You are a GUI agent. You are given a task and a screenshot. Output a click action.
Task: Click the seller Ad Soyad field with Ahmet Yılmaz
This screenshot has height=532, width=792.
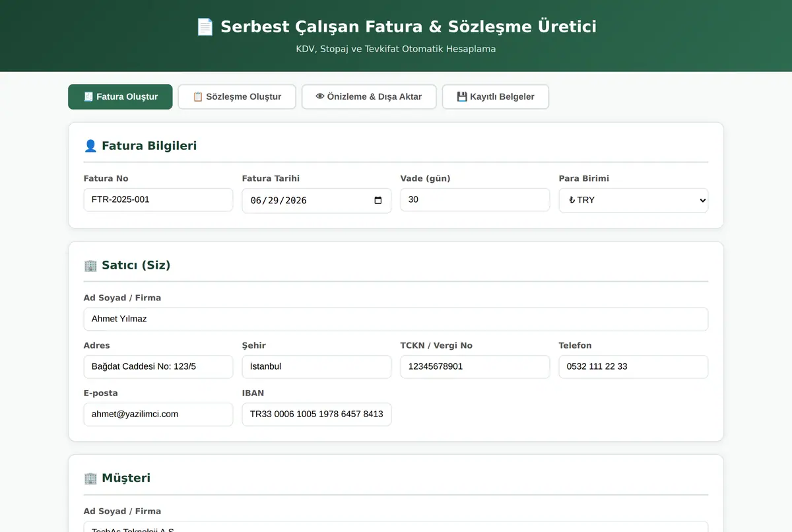point(396,319)
